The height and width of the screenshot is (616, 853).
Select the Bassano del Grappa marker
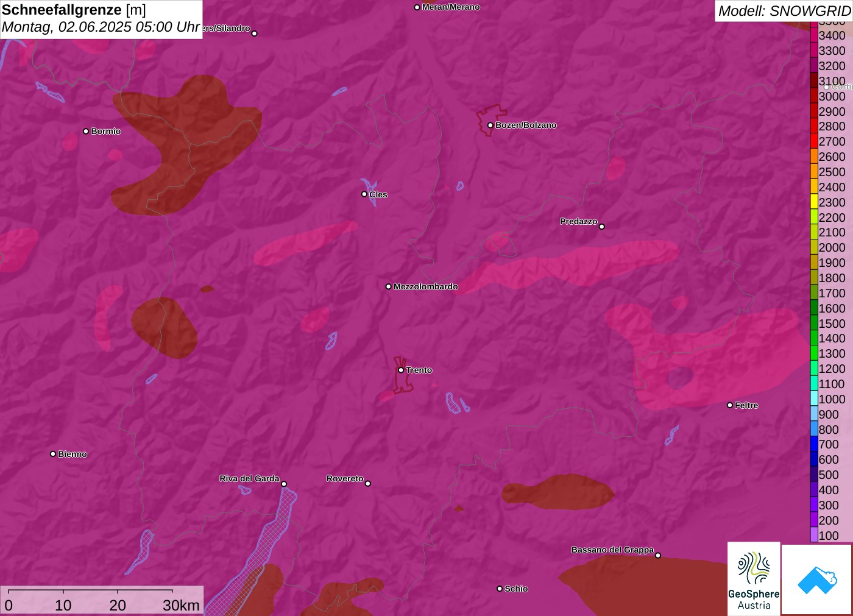[658, 555]
